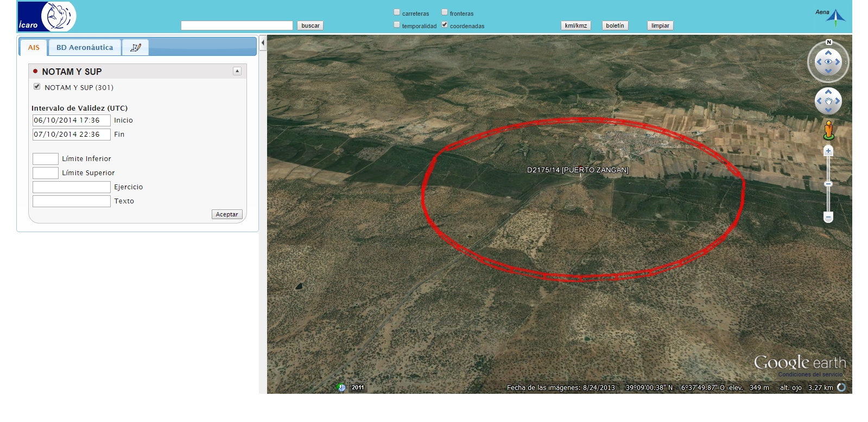Select the AIS tab
The height and width of the screenshot is (422, 868).
(x=34, y=48)
